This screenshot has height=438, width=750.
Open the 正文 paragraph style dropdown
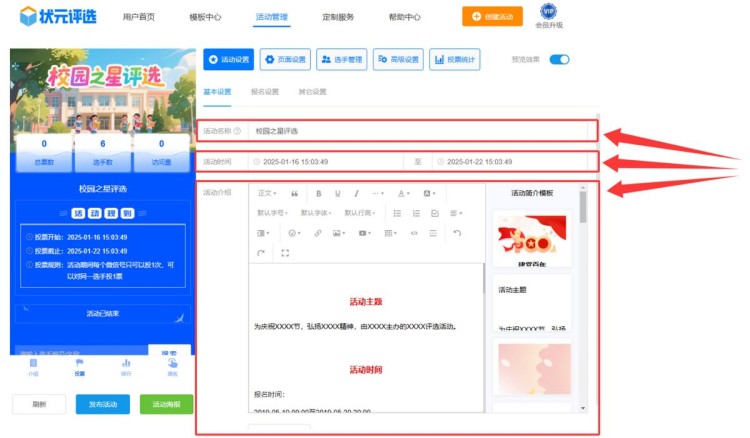[x=267, y=193]
